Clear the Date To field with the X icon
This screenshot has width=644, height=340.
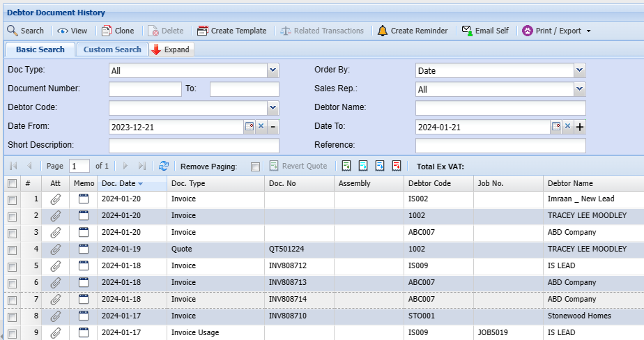pos(567,127)
